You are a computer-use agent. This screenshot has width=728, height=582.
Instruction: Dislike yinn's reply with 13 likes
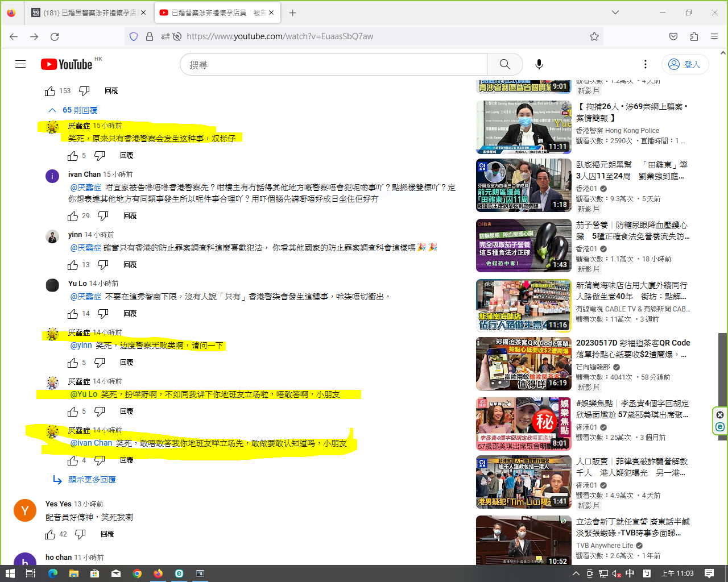point(103,265)
